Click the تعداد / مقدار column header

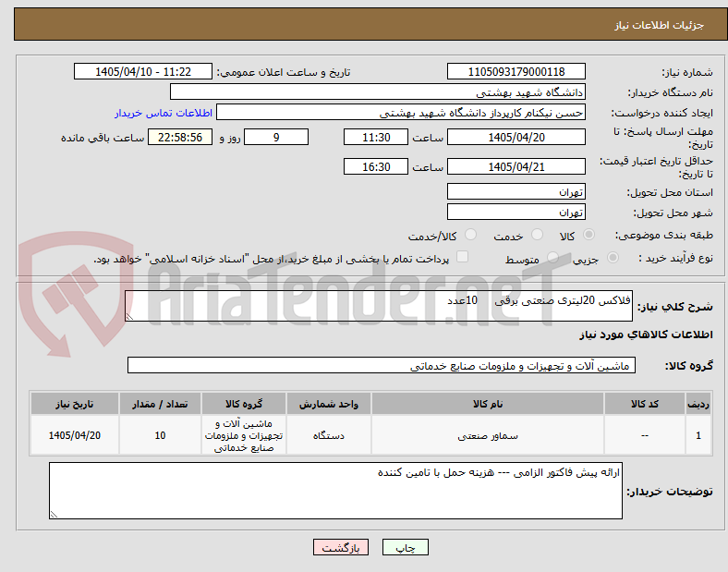click(160, 404)
